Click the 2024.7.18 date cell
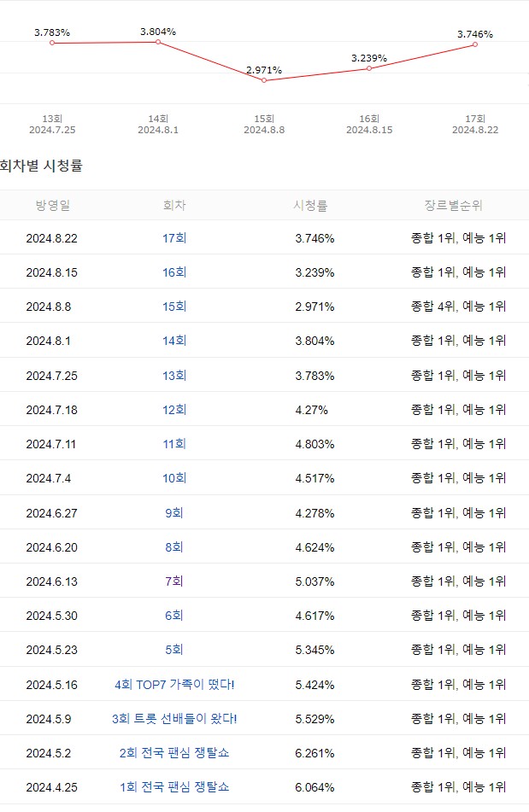529x812 pixels. pyautogui.click(x=52, y=410)
